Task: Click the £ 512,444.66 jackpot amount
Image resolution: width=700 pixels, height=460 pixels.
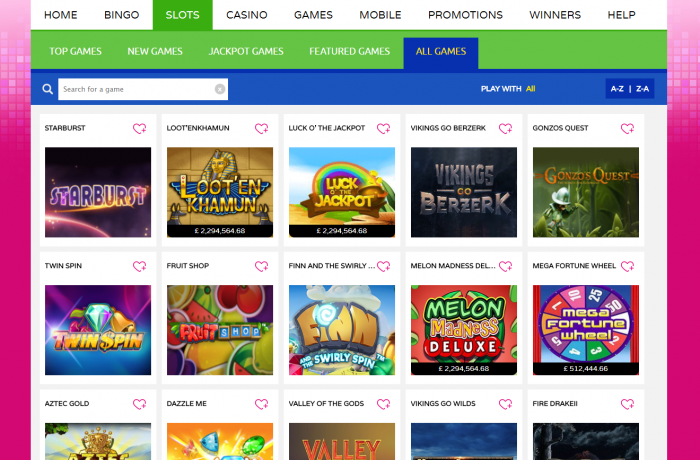Action: [x=586, y=368]
